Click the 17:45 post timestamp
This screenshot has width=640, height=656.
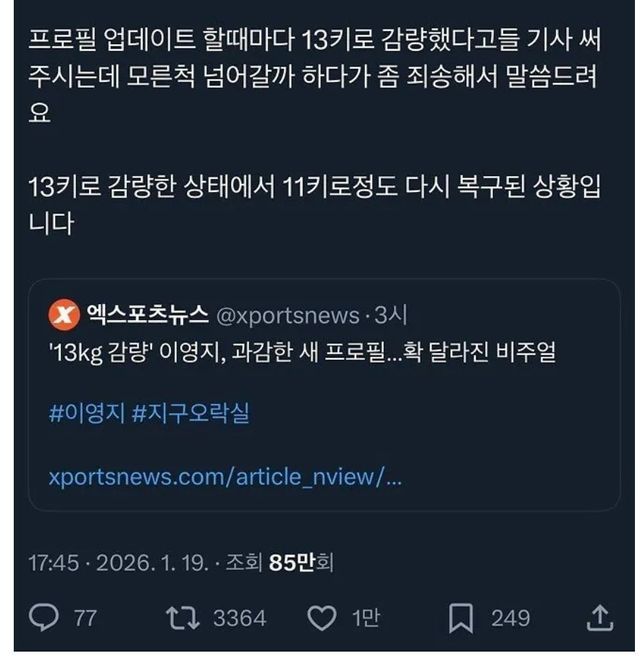pos(55,563)
